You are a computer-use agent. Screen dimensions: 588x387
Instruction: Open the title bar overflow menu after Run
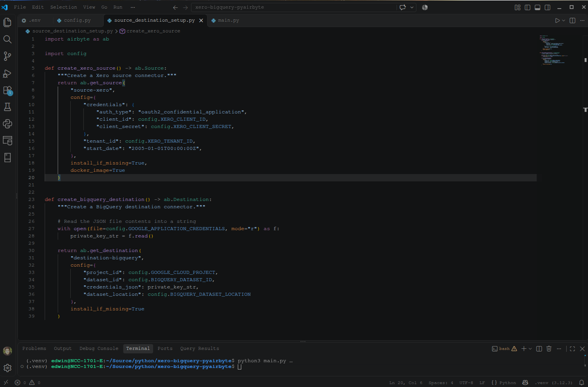pyautogui.click(x=133, y=7)
